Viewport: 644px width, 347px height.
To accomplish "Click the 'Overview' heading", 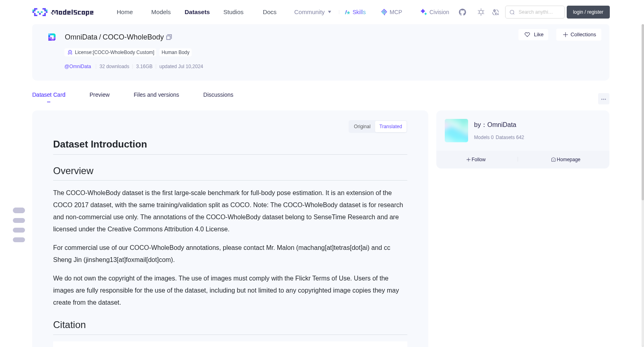I will (x=73, y=171).
